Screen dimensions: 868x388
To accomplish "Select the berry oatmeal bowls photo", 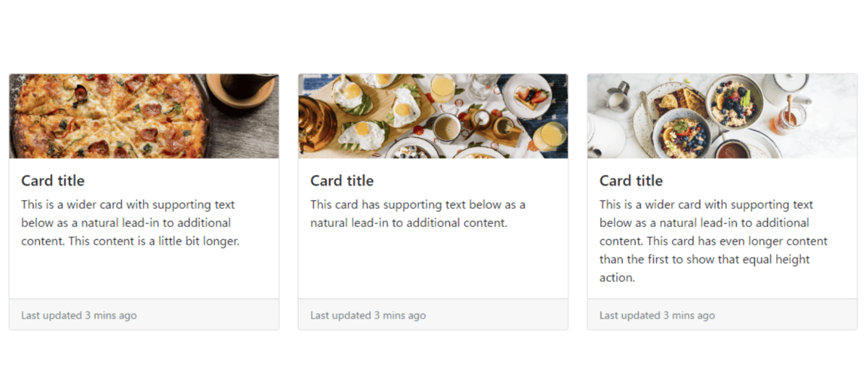I will 723,116.
